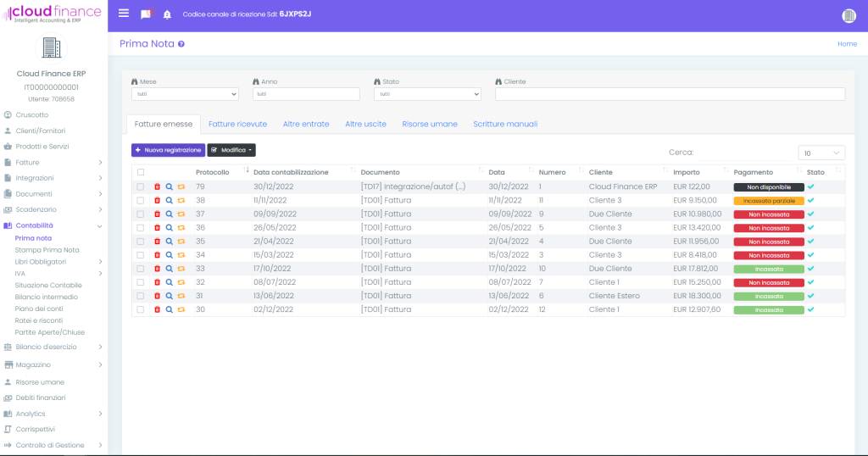
Task: Sort by the Importo column arrows
Action: tap(726, 170)
